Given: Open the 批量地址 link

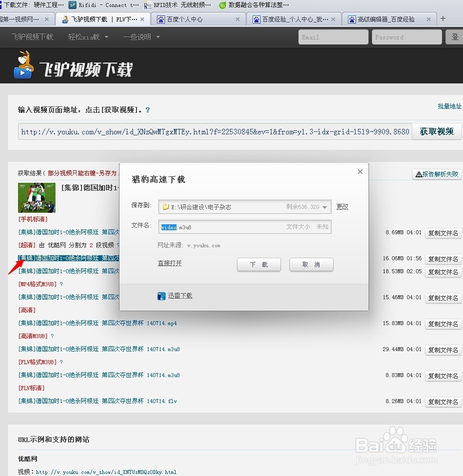Looking at the screenshot, I should point(449,106).
